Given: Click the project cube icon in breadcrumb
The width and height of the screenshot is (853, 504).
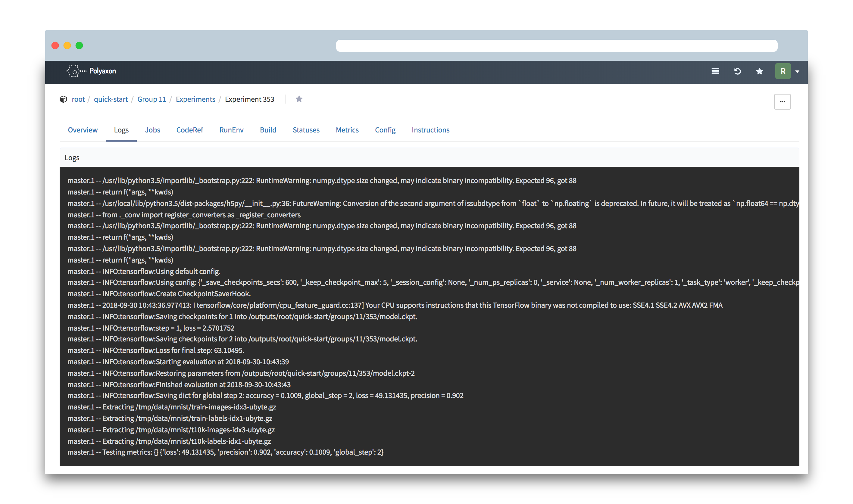Looking at the screenshot, I should 63,99.
